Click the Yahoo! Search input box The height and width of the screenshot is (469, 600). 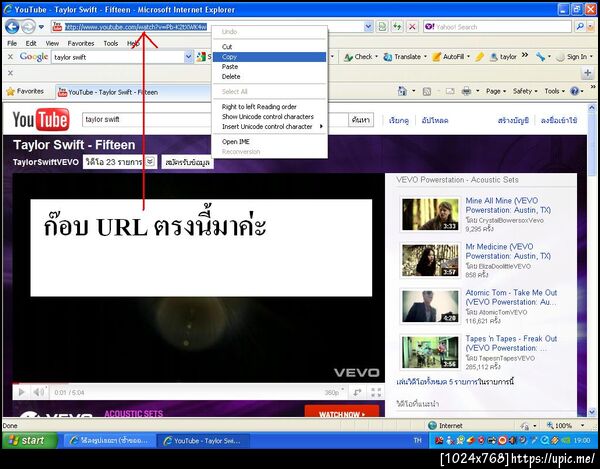click(x=497, y=27)
